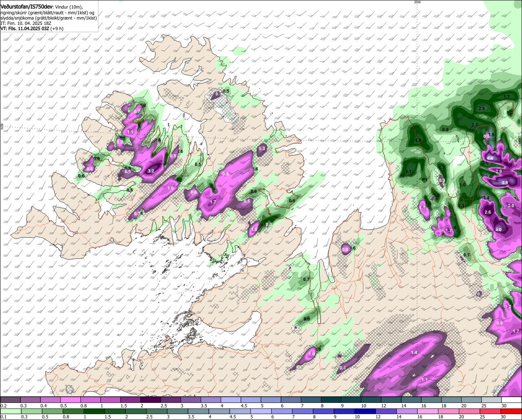Screen dimensions: 522x420
Task: Click the '1.5' label in the upper legend row
Action: tap(124, 406)
